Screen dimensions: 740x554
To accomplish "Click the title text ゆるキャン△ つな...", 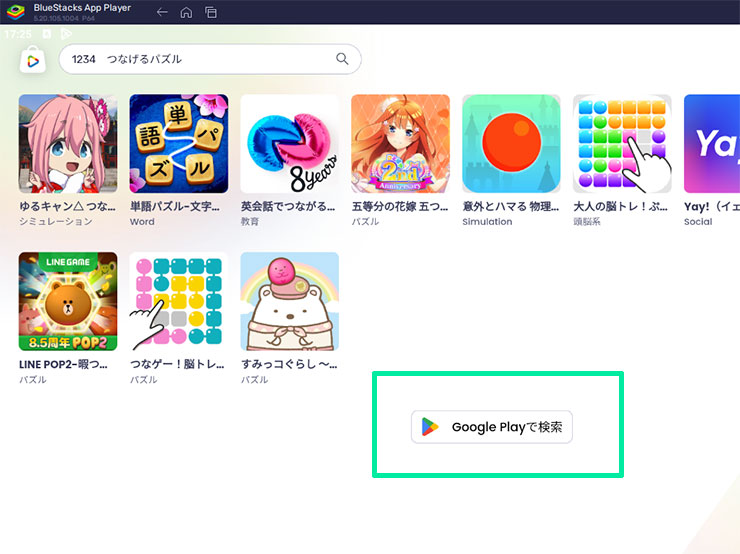I will [x=65, y=206].
